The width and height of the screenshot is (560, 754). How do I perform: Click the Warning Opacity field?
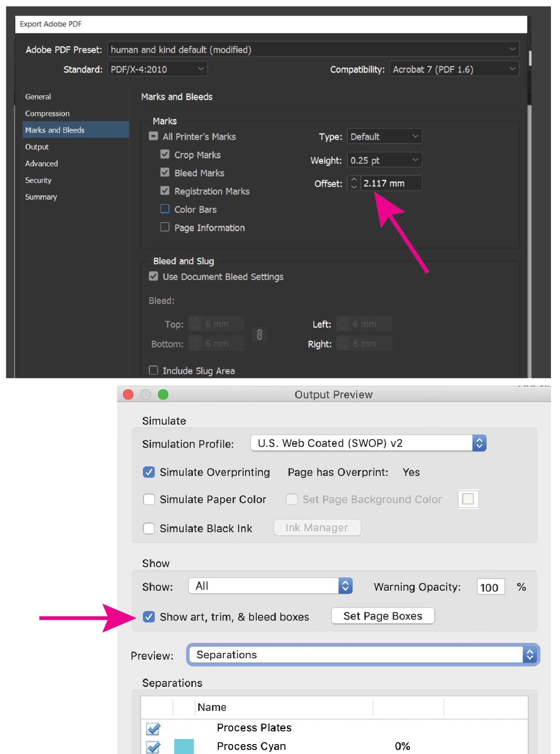point(491,587)
